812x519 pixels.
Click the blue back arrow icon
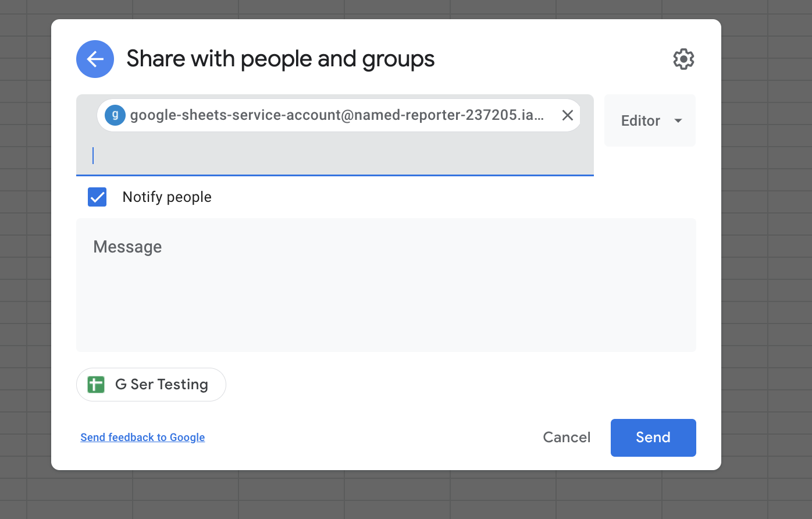pyautogui.click(x=95, y=59)
